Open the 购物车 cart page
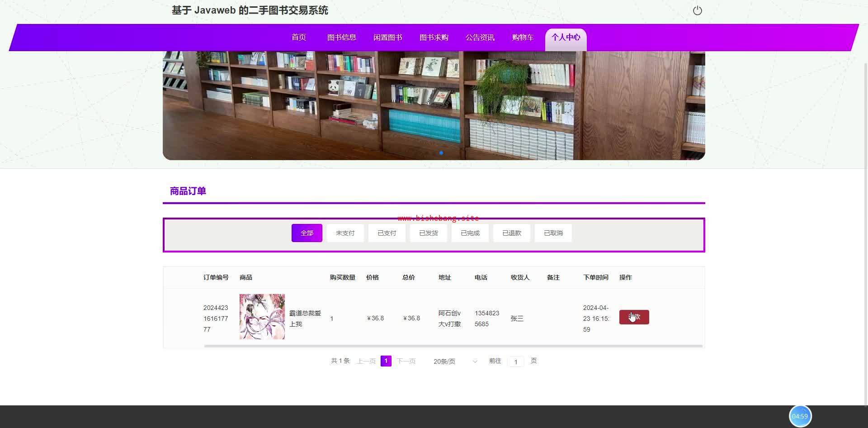 tap(523, 38)
